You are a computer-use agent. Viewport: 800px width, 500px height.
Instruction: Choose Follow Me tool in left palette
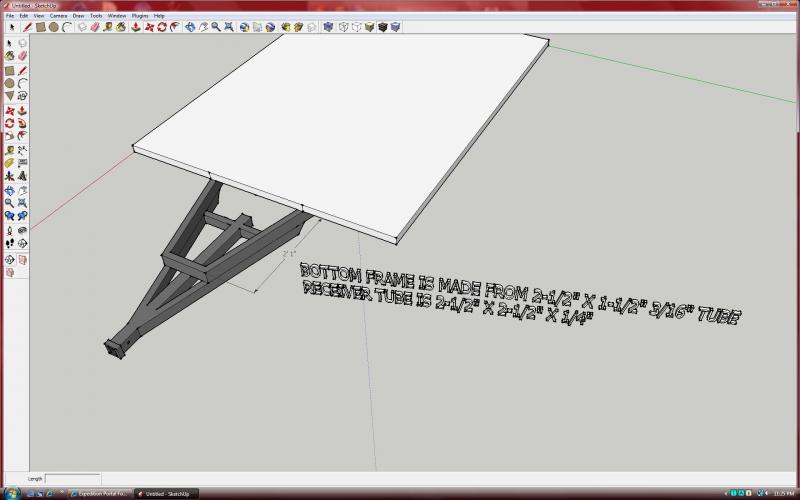tap(22, 123)
